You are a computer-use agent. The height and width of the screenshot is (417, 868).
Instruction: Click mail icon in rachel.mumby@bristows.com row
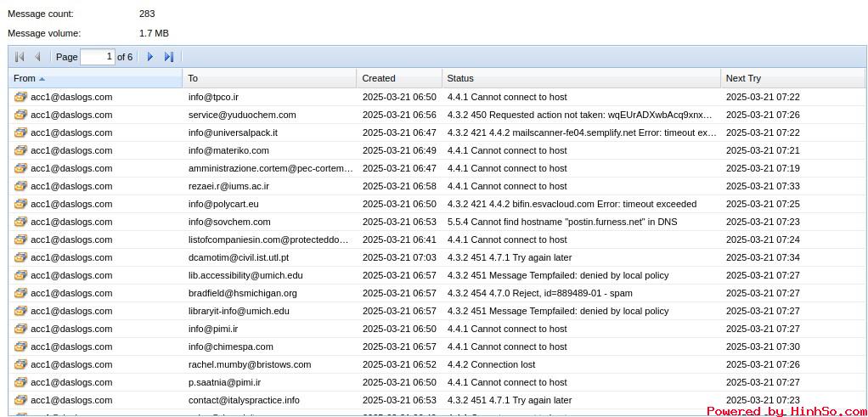[20, 364]
